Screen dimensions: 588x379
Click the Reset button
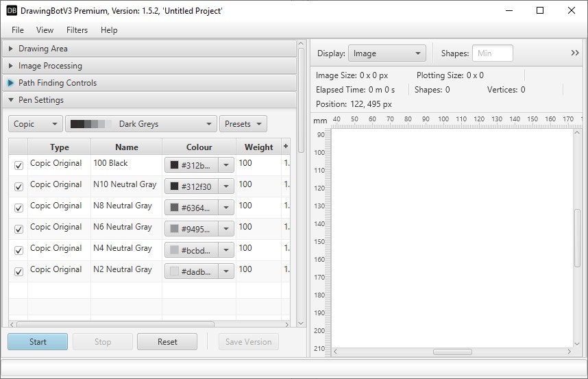[x=167, y=342]
